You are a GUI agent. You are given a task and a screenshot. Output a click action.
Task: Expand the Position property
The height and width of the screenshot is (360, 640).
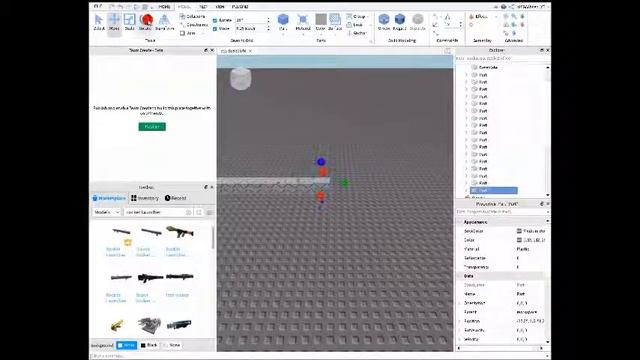pyautogui.click(x=460, y=321)
